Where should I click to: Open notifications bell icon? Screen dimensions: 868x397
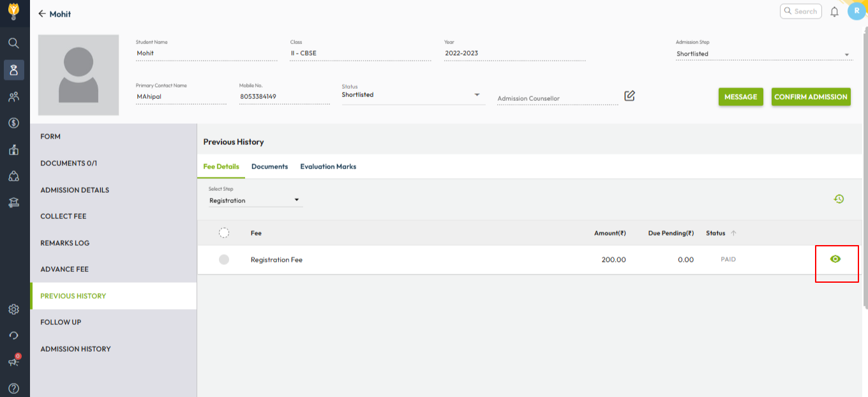[x=834, y=11]
